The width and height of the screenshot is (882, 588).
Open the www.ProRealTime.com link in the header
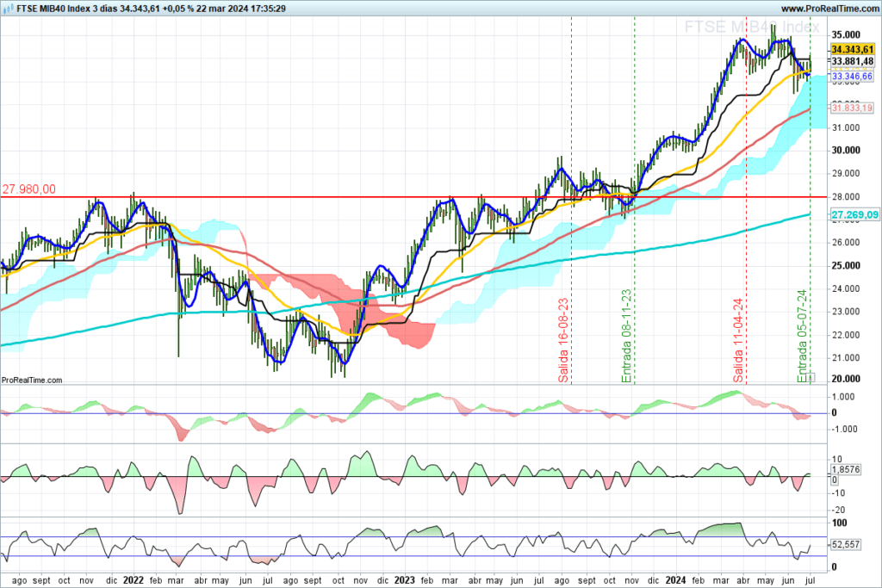point(829,9)
